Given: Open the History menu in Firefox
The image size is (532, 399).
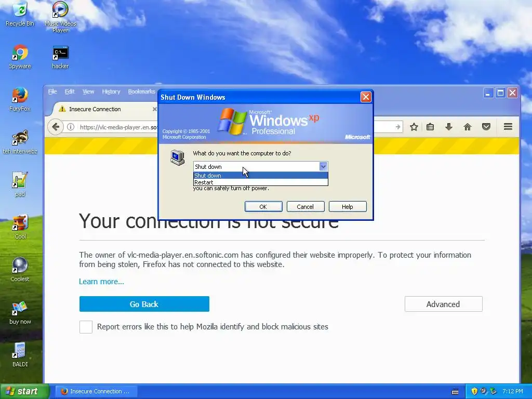Looking at the screenshot, I should tap(111, 91).
